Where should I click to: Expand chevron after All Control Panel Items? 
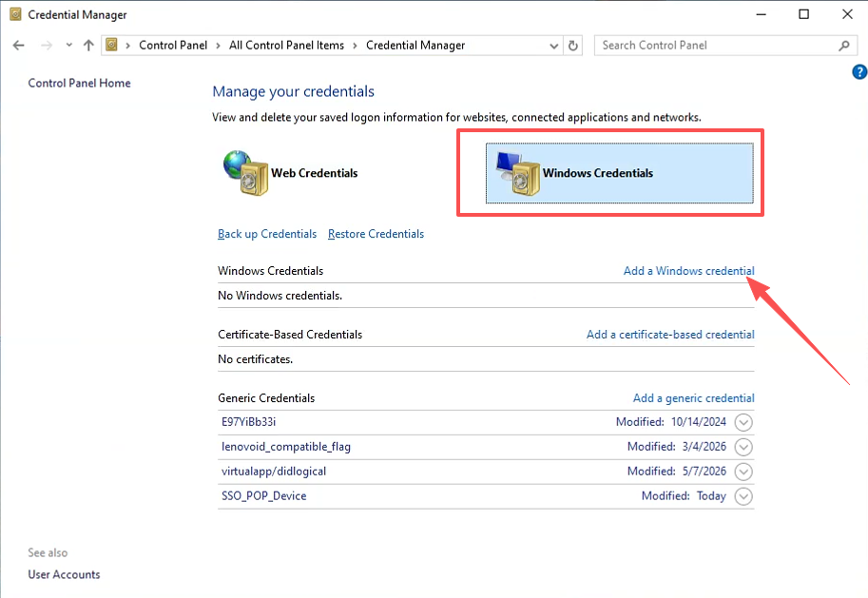click(355, 46)
